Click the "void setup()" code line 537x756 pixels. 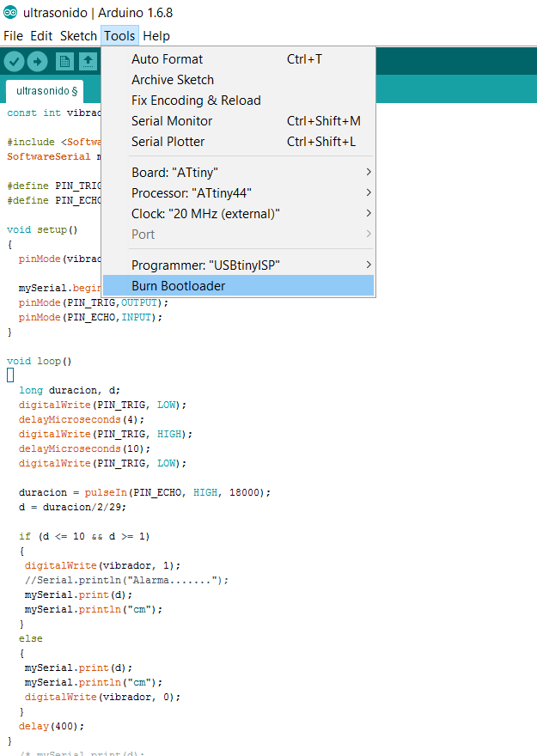(42, 230)
